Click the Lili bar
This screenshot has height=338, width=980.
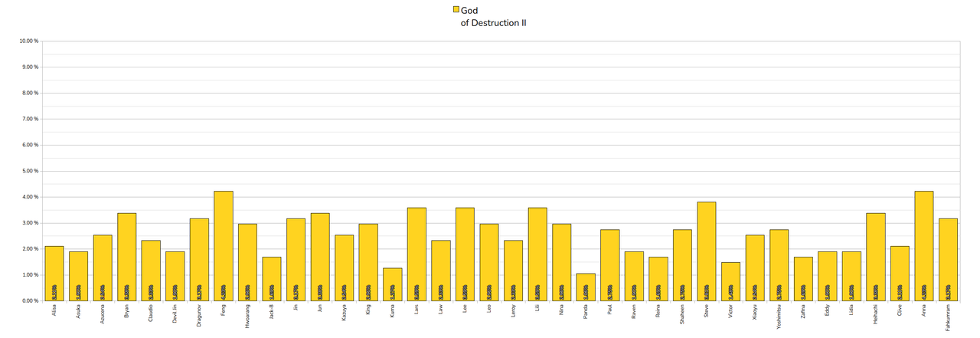[537, 254]
